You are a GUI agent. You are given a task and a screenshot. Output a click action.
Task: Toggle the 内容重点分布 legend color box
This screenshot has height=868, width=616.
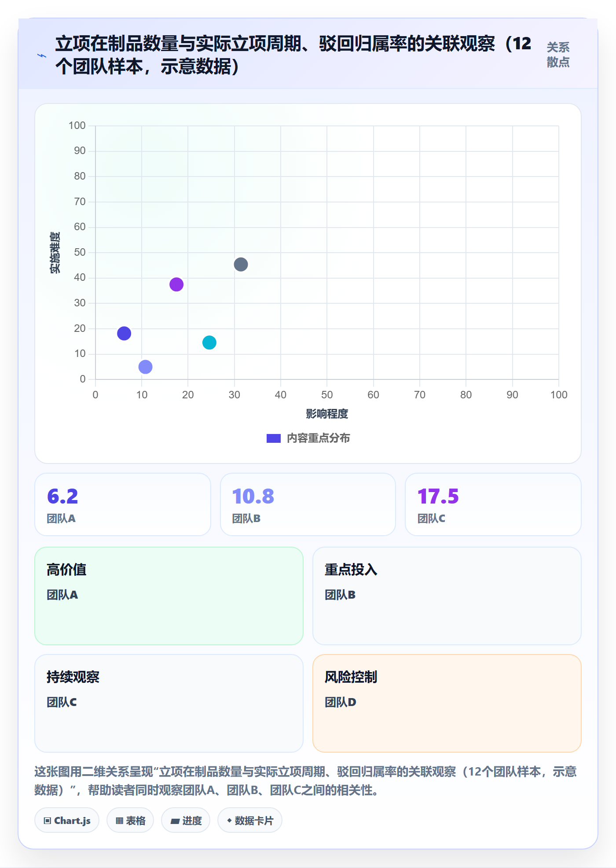click(x=273, y=438)
